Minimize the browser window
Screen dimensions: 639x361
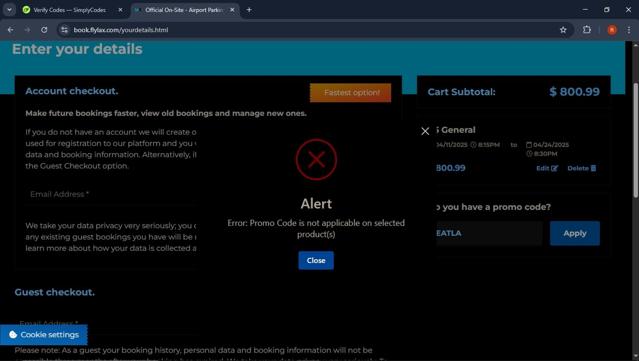[x=585, y=10]
